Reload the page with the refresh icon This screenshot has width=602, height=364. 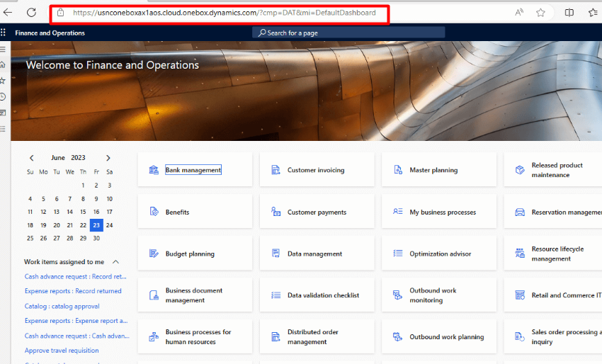point(31,12)
